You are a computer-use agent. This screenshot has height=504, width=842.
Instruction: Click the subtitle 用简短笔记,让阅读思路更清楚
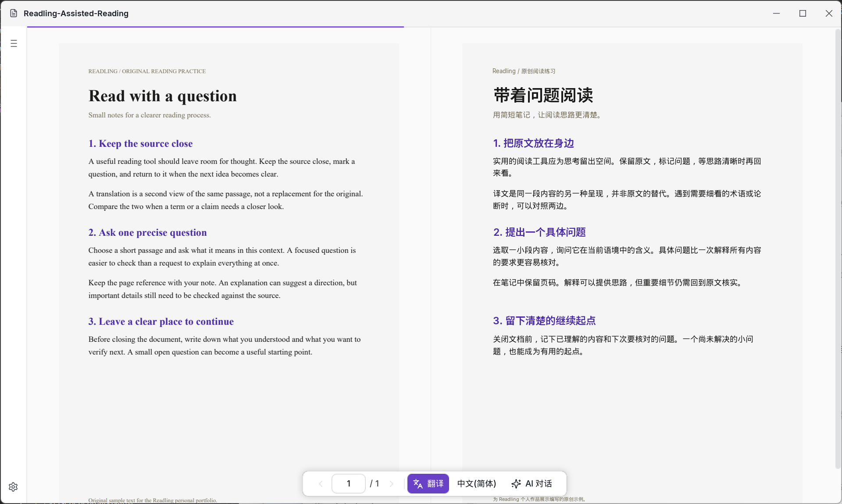click(x=548, y=115)
